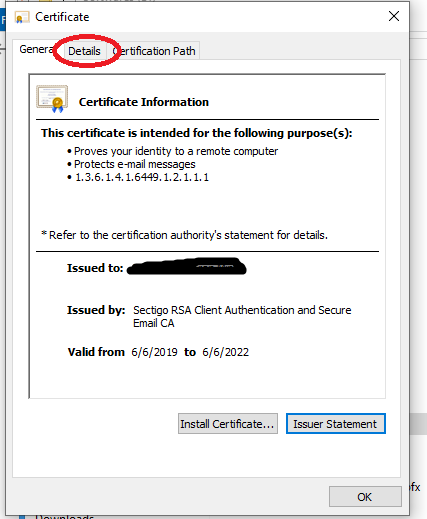Select the OID 1.3.6.1.4.1.6449.1.2.1.1.1 entry
This screenshot has height=519, width=427.
coord(142,177)
